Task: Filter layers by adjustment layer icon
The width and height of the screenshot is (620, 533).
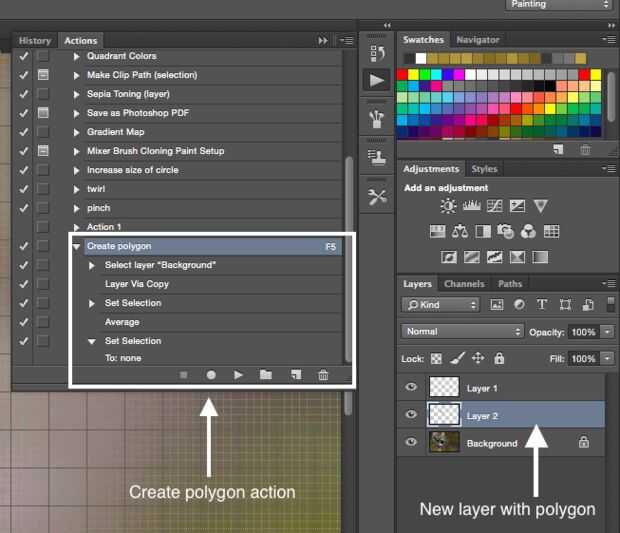Action: coord(519,304)
